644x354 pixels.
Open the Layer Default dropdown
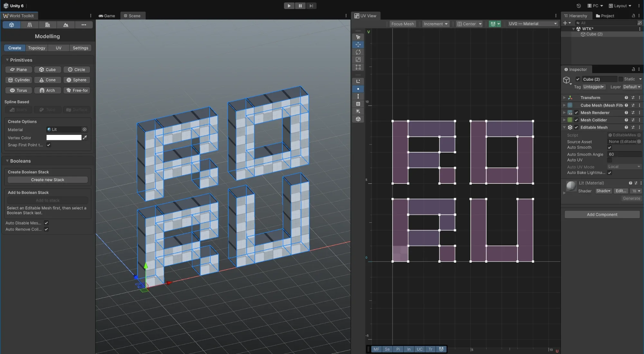click(x=632, y=87)
